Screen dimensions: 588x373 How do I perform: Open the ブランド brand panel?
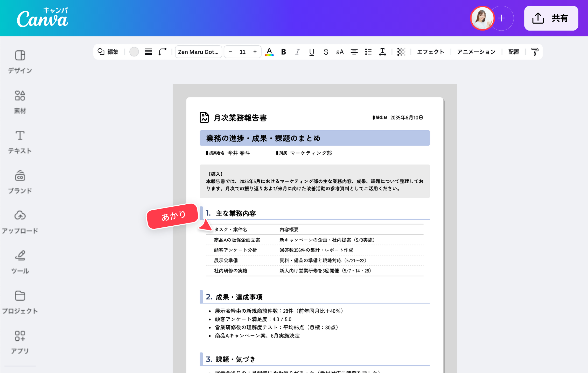(x=20, y=182)
